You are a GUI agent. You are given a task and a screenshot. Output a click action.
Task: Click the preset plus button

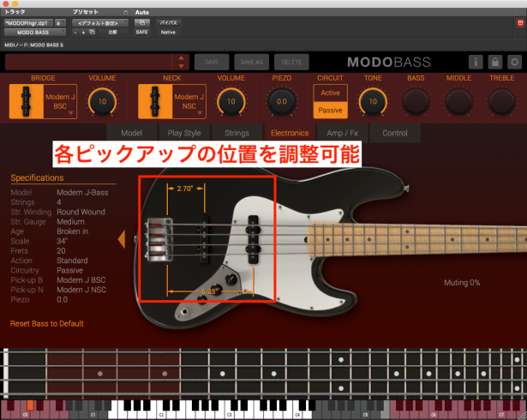(83, 33)
